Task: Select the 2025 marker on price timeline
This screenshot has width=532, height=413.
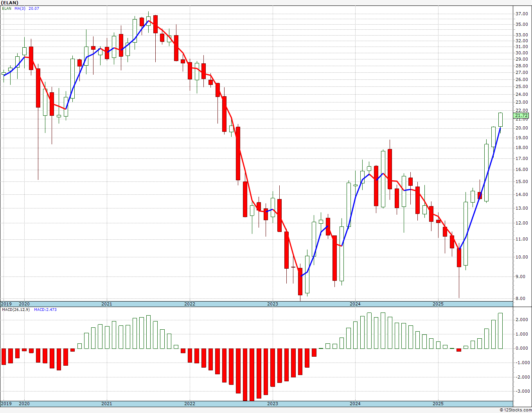Action: click(x=438, y=304)
